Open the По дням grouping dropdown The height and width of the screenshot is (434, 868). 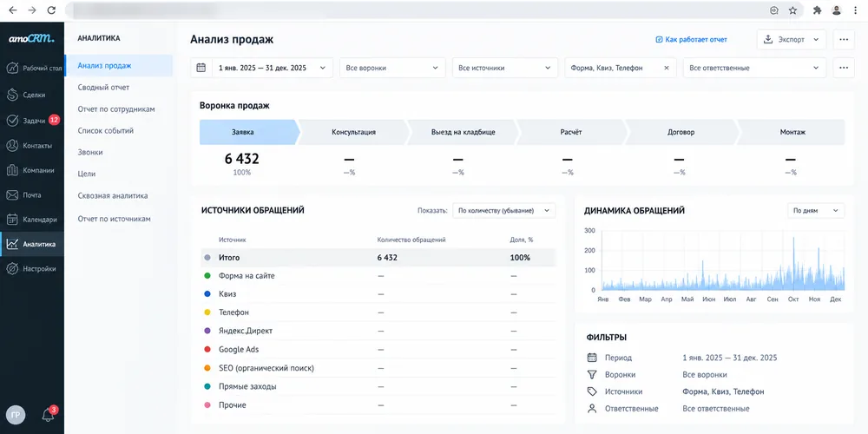(x=816, y=211)
